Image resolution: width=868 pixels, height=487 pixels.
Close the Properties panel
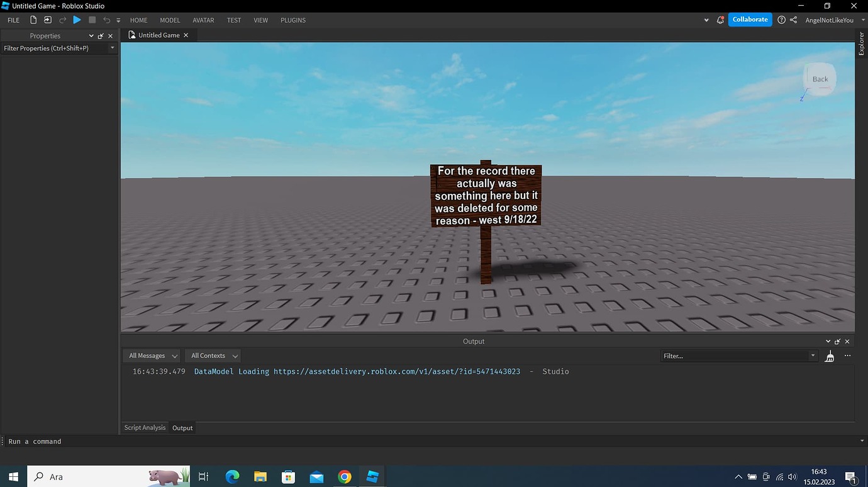pyautogui.click(x=111, y=36)
